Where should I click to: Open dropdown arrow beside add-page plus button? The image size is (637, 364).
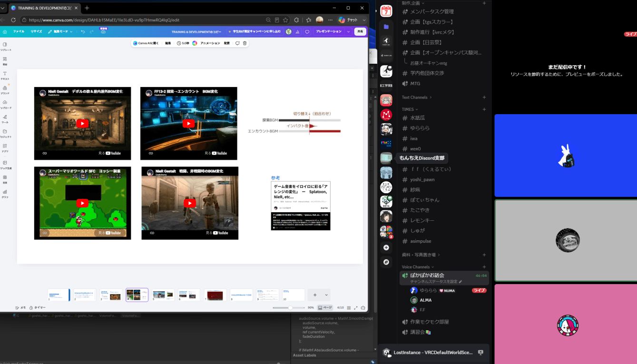(326, 295)
